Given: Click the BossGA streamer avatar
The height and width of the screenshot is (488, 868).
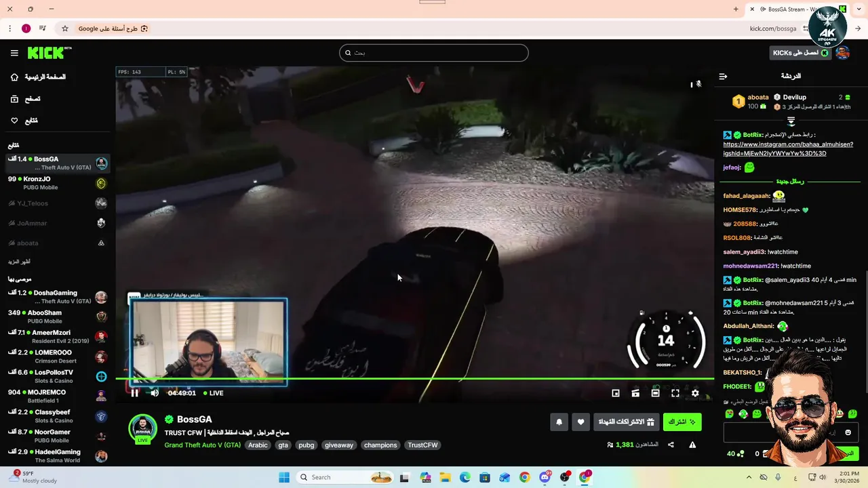Looking at the screenshot, I should (x=143, y=428).
